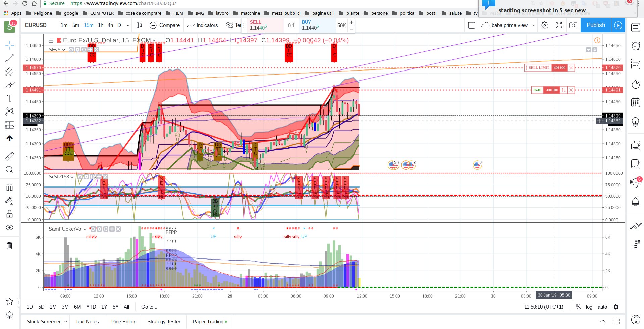Image resolution: width=644 pixels, height=329 pixels.
Task: Open Stock Screener dropdown arrow
Action: (x=66, y=322)
